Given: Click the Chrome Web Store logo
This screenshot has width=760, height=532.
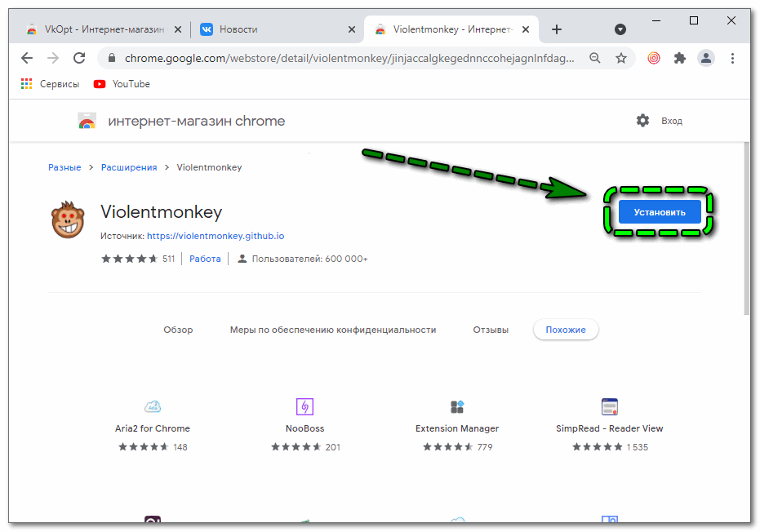Looking at the screenshot, I should point(87,121).
